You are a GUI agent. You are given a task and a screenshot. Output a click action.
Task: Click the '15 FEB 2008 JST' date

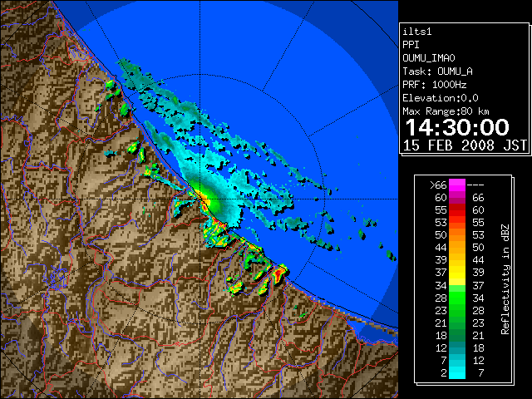click(465, 145)
